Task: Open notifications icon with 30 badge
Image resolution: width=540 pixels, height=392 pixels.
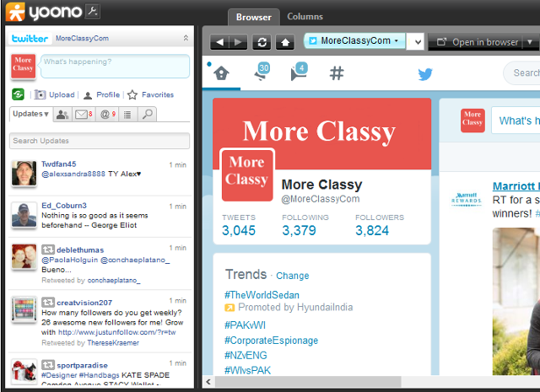Action: click(262, 72)
